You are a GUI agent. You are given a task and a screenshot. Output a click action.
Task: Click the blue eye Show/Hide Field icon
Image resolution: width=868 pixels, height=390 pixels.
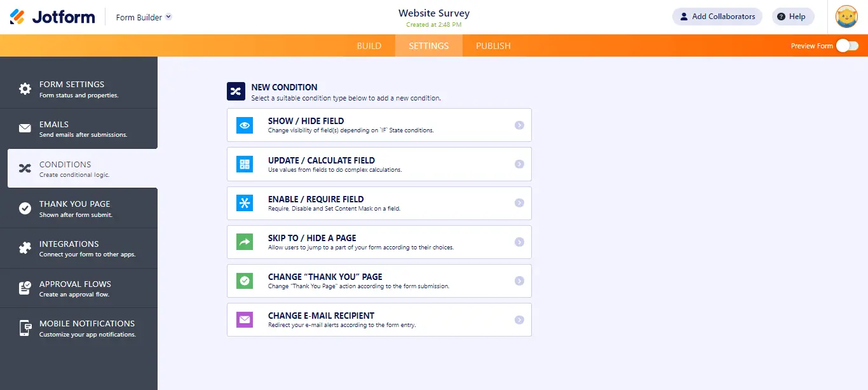245,125
